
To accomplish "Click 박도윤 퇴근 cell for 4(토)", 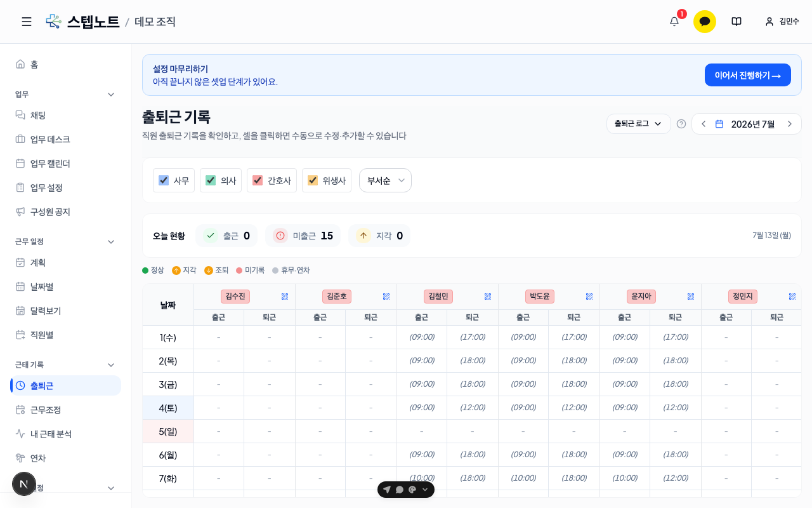I will point(574,408).
